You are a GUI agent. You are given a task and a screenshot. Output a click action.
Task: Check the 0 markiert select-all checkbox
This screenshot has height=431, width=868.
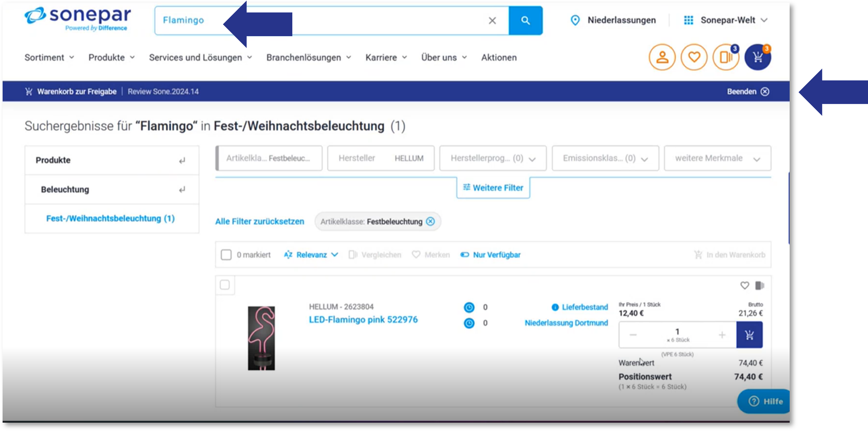(226, 254)
